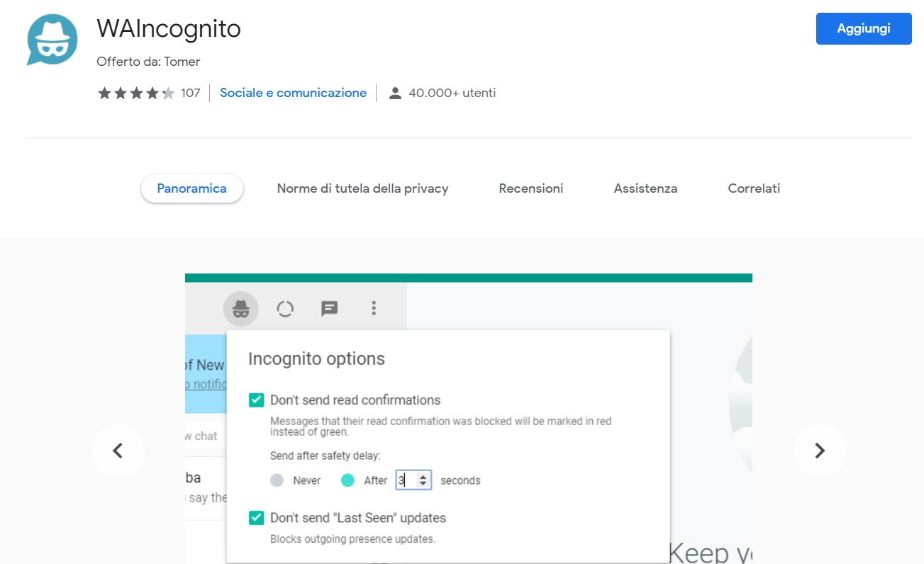Click the 40.000+ utenti text
Screen dimensions: 924x564
click(452, 93)
